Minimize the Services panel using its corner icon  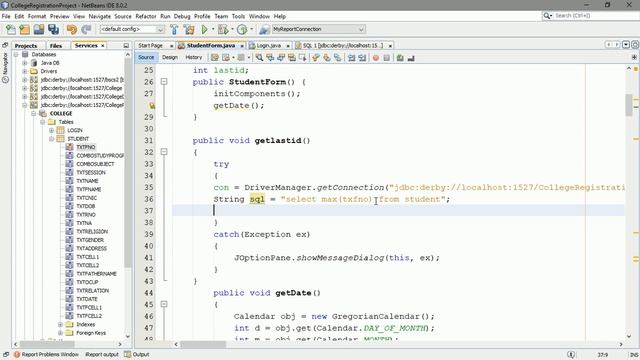(126, 46)
